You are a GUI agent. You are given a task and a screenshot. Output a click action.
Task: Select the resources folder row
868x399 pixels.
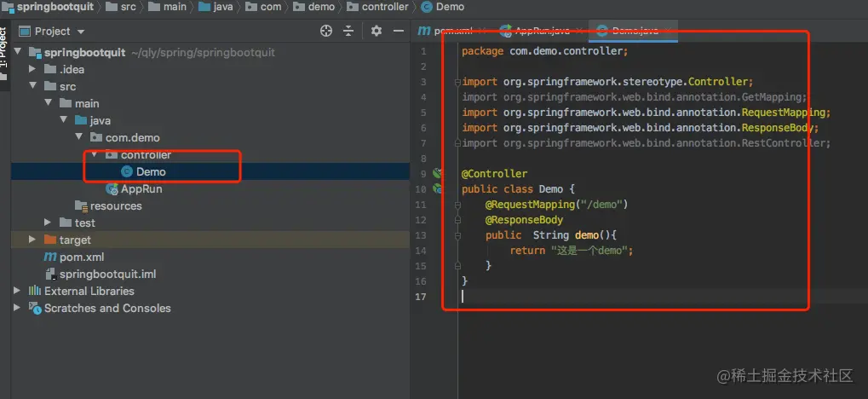tap(210, 206)
